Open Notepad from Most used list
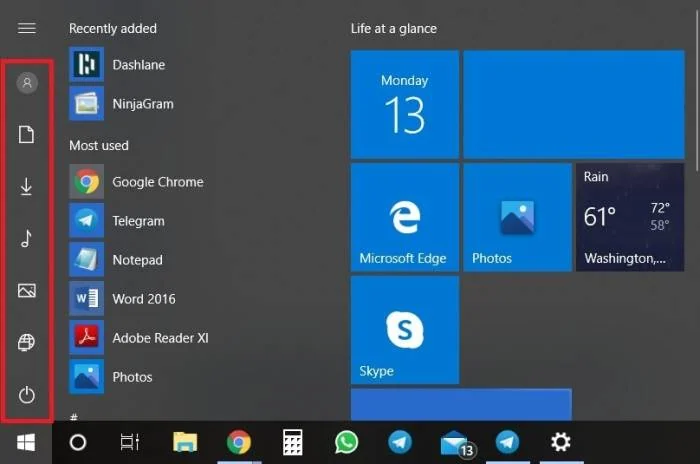 [116, 259]
